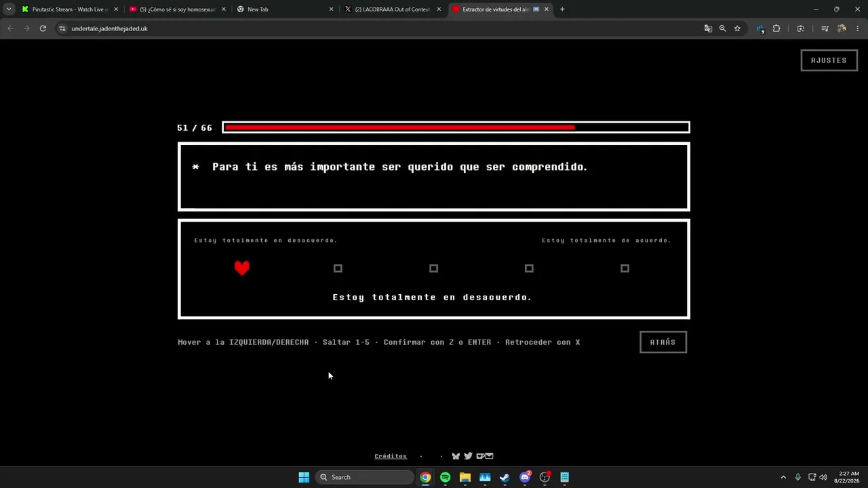
Task: Click the '51 / 66' progress counter
Action: [195, 127]
